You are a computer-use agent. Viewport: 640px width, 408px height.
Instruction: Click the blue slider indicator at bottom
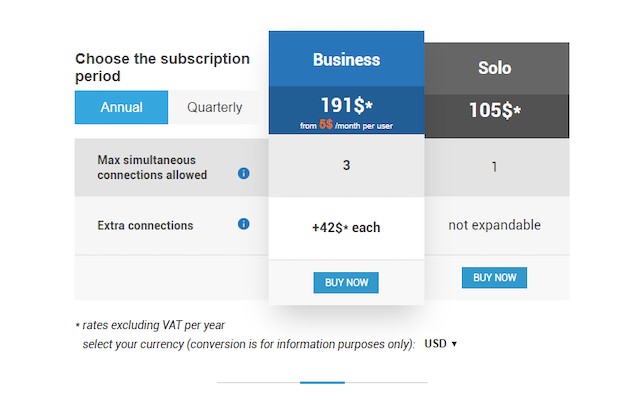coord(322,382)
